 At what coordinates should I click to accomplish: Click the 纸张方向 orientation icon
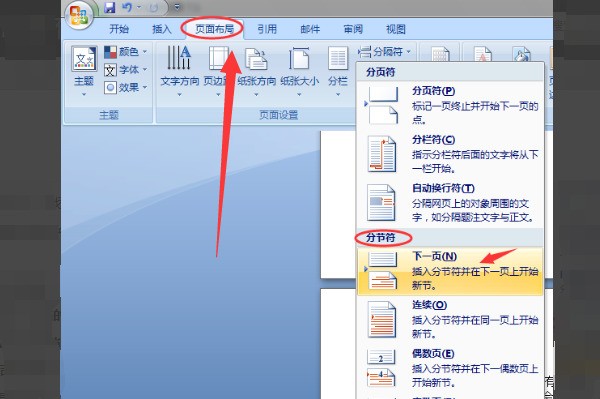click(x=256, y=59)
